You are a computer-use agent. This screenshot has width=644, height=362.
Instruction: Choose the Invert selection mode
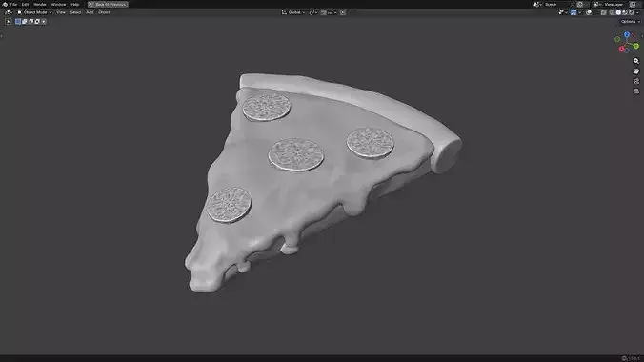(x=37, y=21)
